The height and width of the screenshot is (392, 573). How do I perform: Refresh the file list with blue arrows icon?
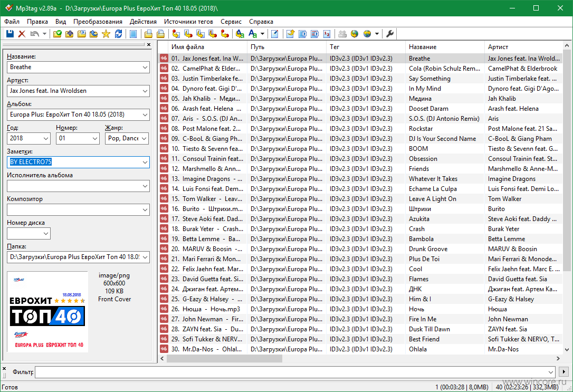click(x=118, y=34)
